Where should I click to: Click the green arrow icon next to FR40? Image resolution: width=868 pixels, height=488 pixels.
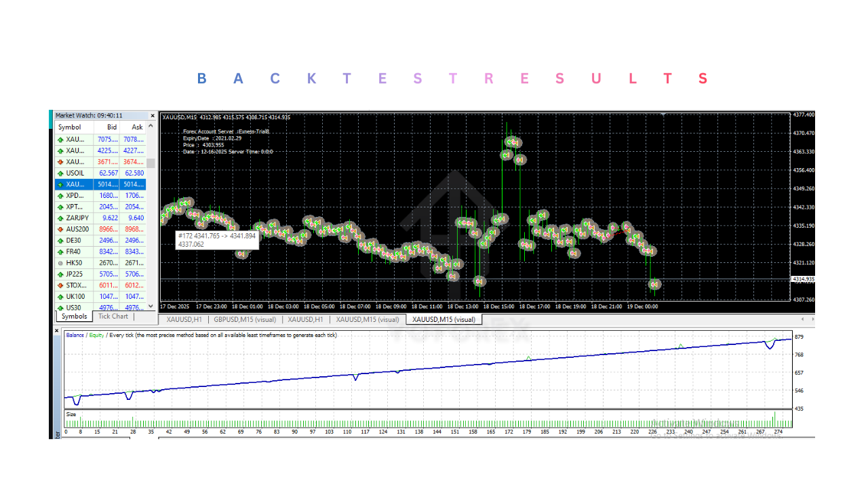(60, 252)
